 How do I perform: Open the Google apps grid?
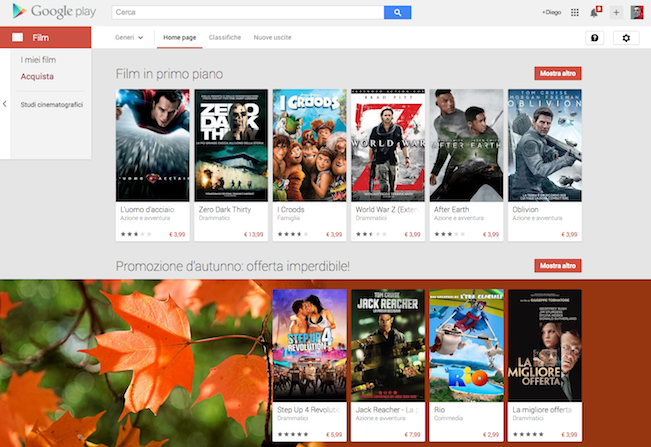pyautogui.click(x=575, y=12)
